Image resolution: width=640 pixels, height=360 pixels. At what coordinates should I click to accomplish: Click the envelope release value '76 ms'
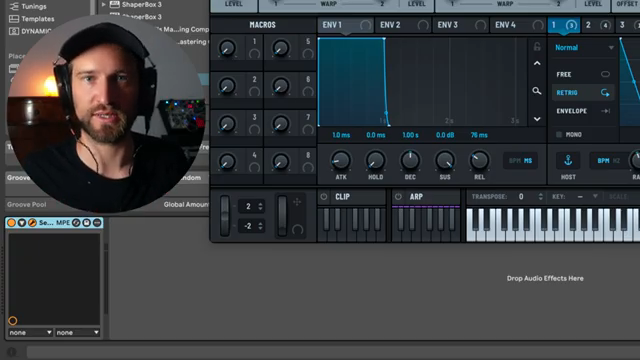click(479, 135)
